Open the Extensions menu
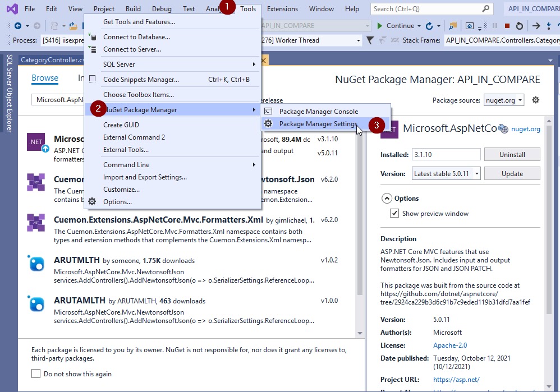The width and height of the screenshot is (560, 392). (x=282, y=8)
